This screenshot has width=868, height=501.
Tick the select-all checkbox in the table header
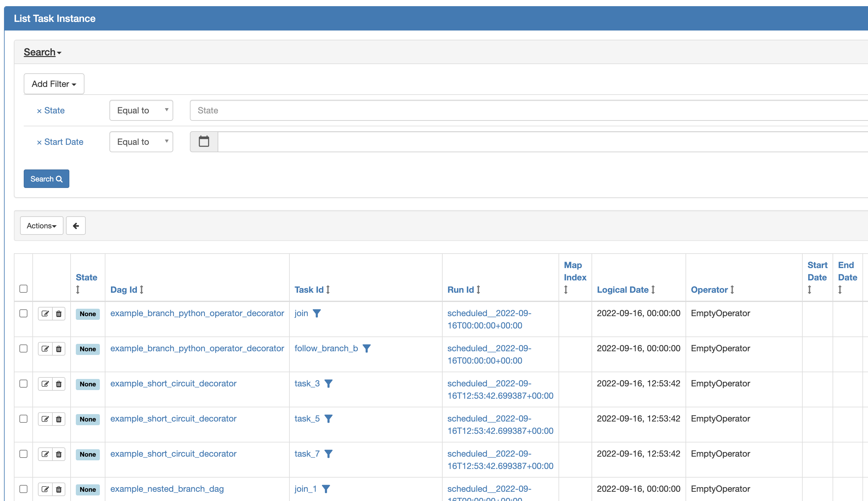click(x=23, y=288)
